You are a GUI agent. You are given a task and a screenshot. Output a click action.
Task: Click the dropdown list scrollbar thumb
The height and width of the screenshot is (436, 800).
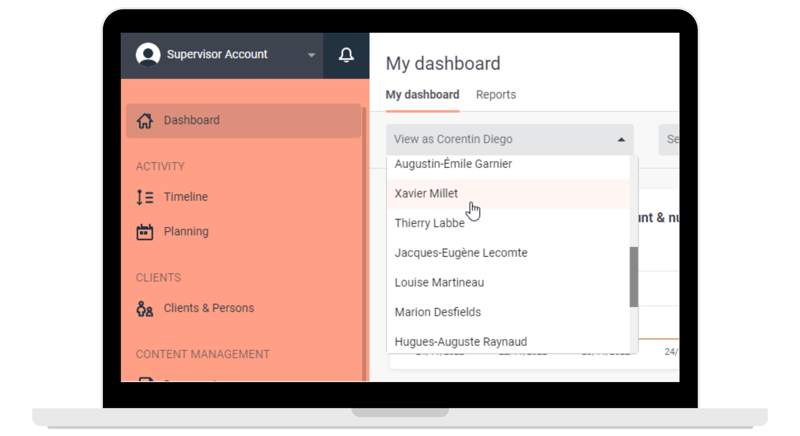click(633, 277)
